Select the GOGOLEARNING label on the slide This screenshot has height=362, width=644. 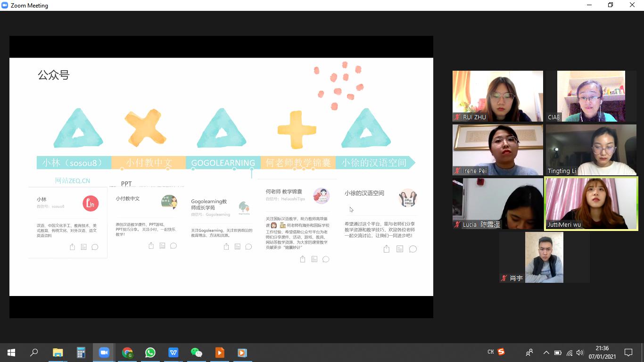point(223,163)
